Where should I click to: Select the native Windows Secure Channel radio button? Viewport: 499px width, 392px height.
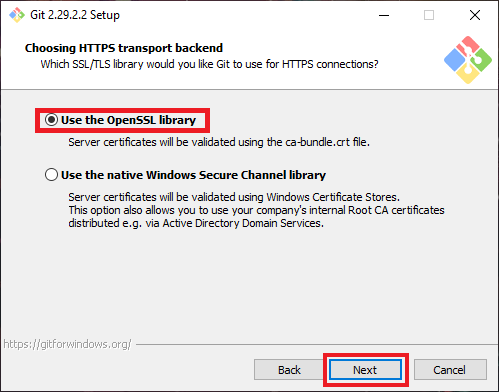[51, 174]
